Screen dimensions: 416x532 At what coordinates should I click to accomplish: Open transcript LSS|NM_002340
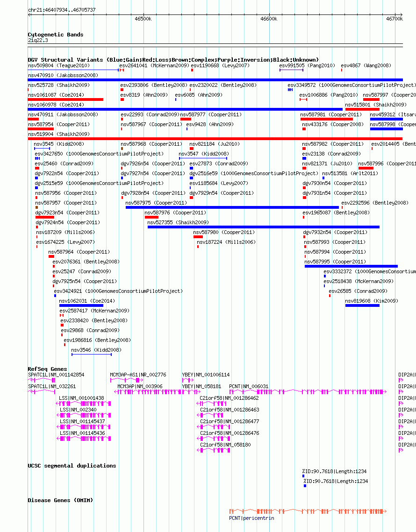pos(78,410)
